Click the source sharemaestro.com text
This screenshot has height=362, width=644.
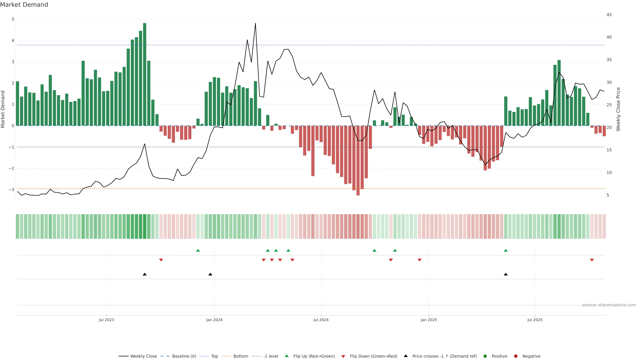[609, 305]
